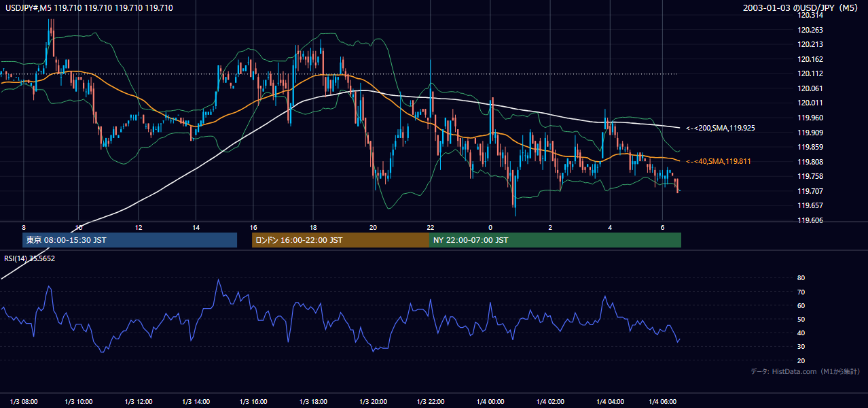Click the 120.213 price axis label
The width and height of the screenshot is (868, 408).
click(x=811, y=45)
